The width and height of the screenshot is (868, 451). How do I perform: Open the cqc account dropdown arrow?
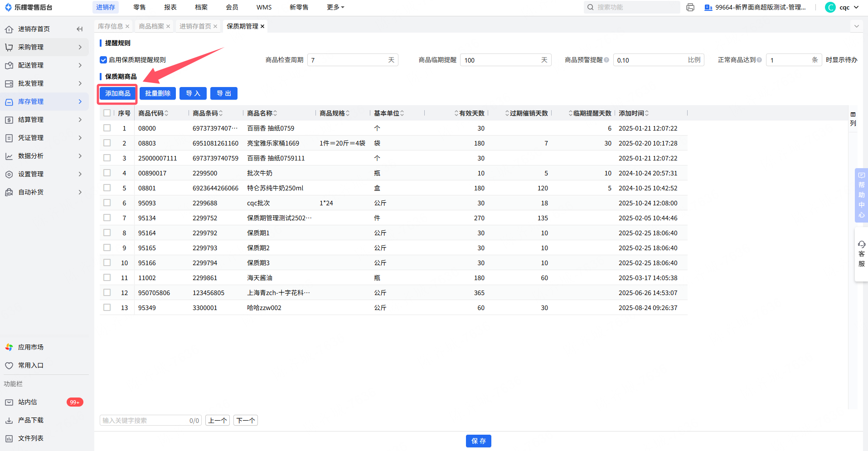tap(856, 7)
